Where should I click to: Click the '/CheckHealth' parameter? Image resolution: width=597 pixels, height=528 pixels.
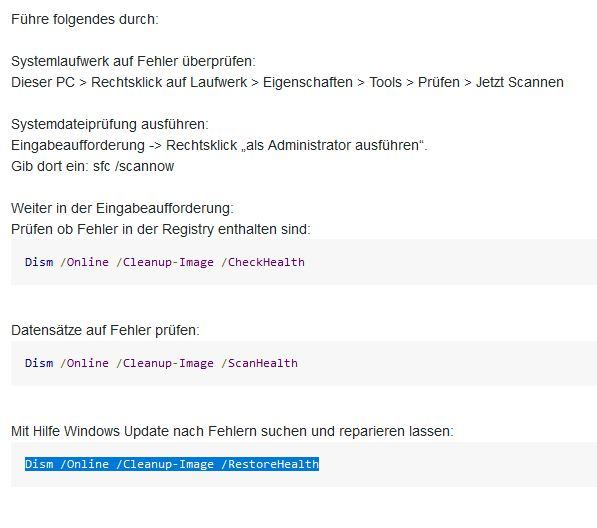tap(263, 262)
